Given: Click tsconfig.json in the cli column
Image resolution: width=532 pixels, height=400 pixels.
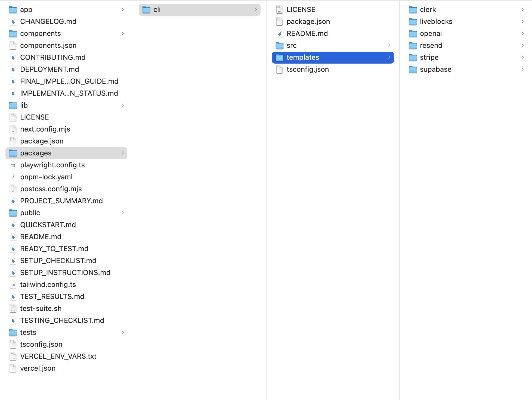Looking at the screenshot, I should point(308,69).
